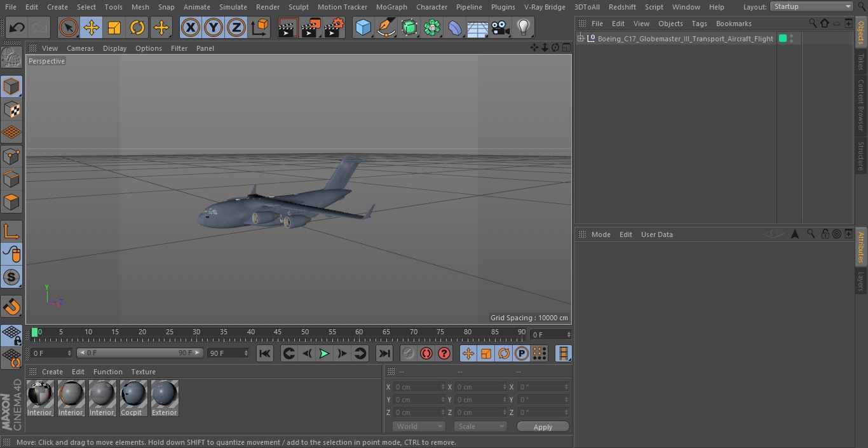Open Edit Render Settings
The width and height of the screenshot is (868, 448).
tap(334, 27)
